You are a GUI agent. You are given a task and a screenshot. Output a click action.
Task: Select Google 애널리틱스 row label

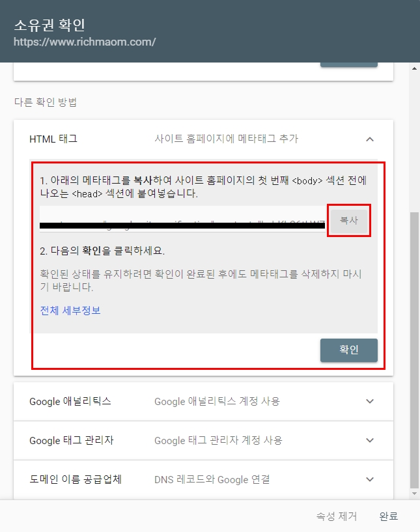click(x=70, y=401)
